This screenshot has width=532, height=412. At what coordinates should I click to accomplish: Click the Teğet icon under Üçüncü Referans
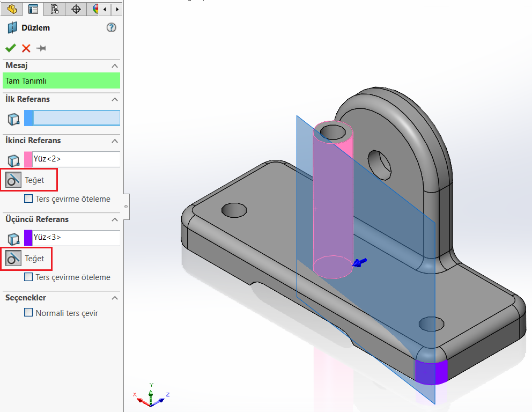click(x=13, y=259)
